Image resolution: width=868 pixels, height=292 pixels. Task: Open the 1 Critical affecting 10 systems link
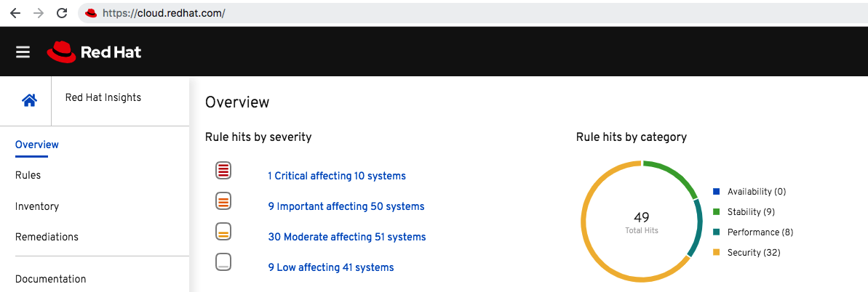337,176
